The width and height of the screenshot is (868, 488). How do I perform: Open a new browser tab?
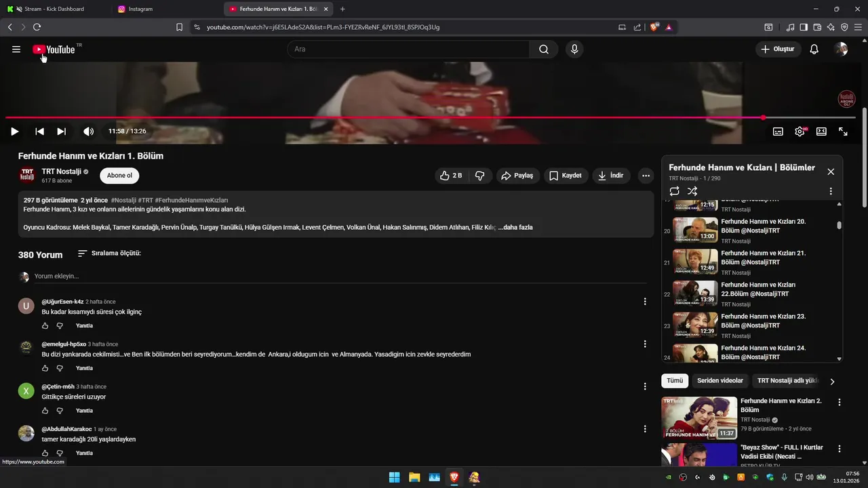tap(342, 9)
